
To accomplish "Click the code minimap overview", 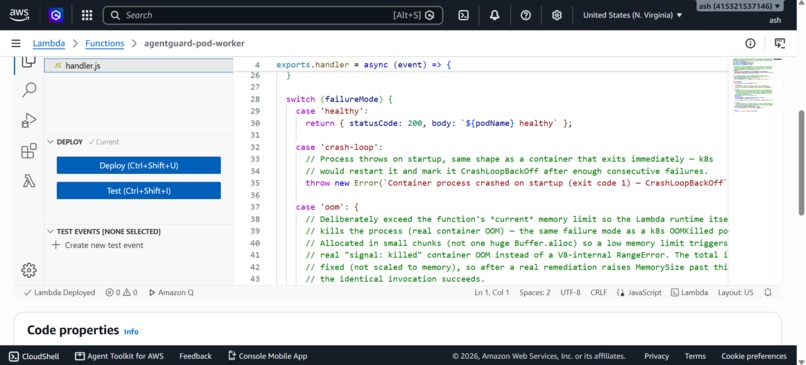I will 753,85.
